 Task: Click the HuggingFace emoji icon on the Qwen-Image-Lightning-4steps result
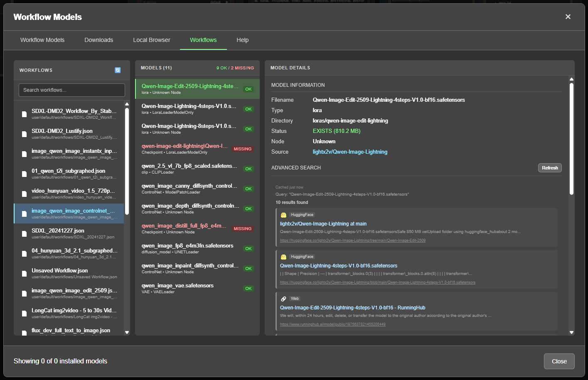(x=283, y=257)
